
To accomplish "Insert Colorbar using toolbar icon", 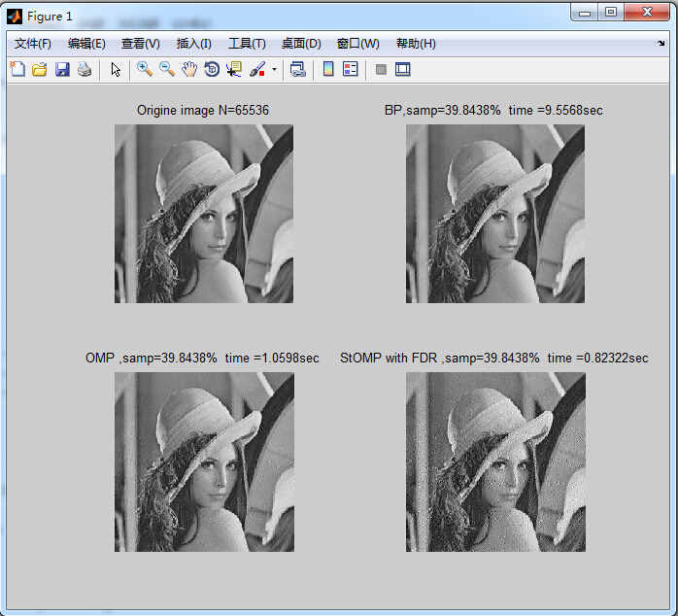I will [x=328, y=69].
